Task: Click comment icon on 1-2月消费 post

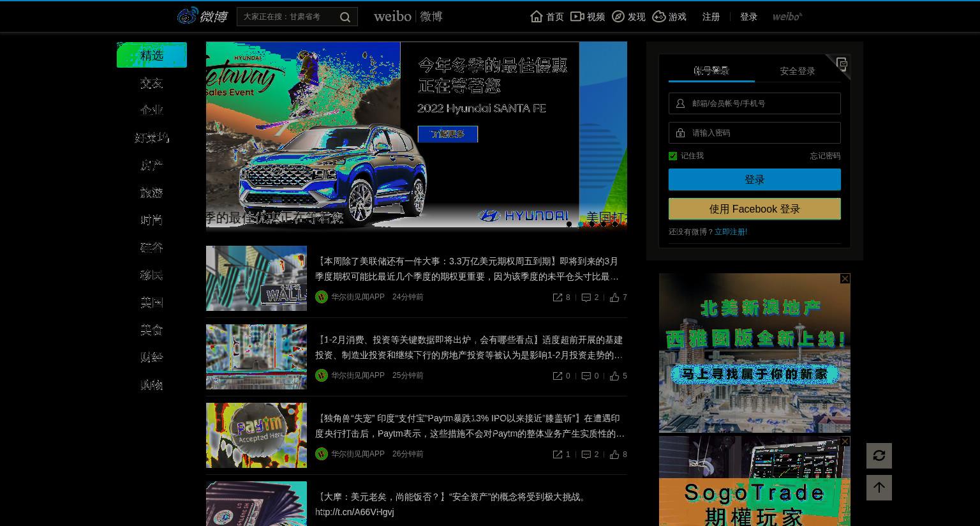Action: coord(586,376)
